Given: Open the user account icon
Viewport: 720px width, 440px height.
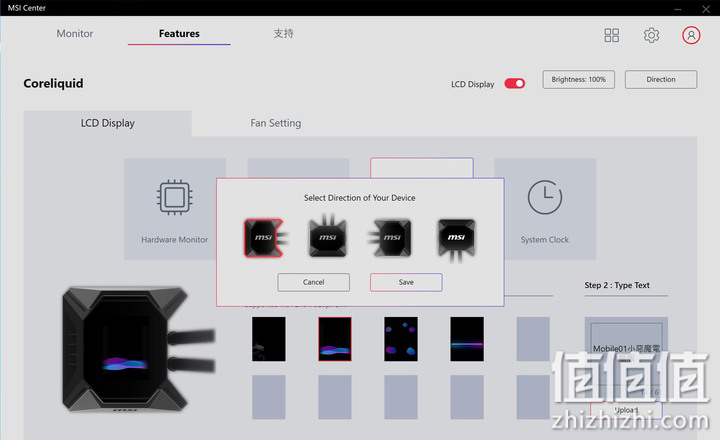Looking at the screenshot, I should point(691,35).
